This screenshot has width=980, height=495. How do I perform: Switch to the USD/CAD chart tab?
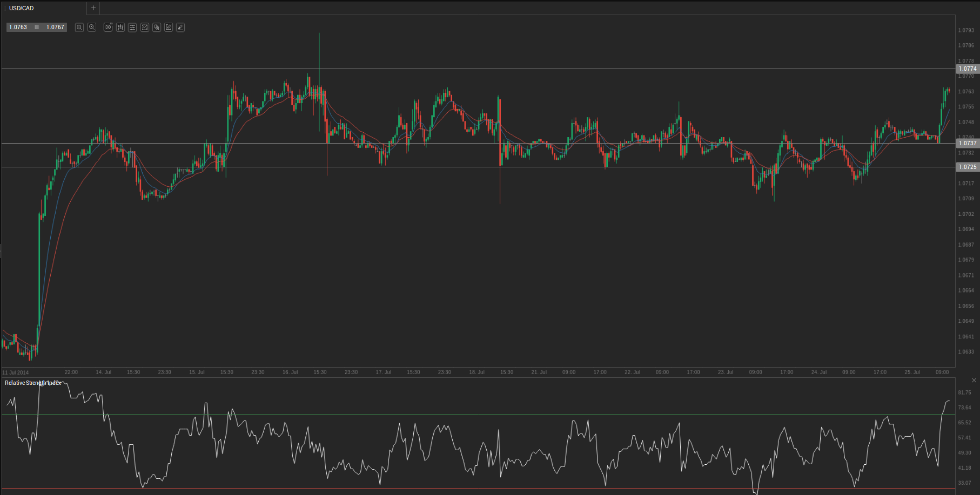22,8
